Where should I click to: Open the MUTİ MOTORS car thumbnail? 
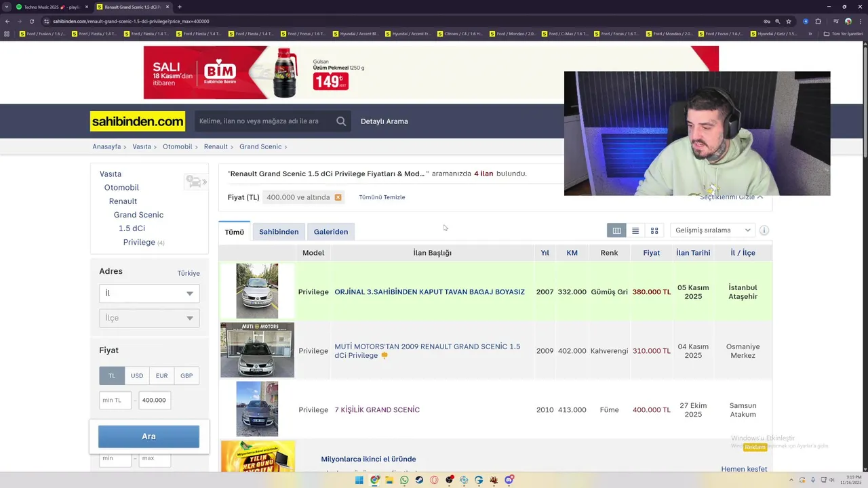tap(257, 350)
